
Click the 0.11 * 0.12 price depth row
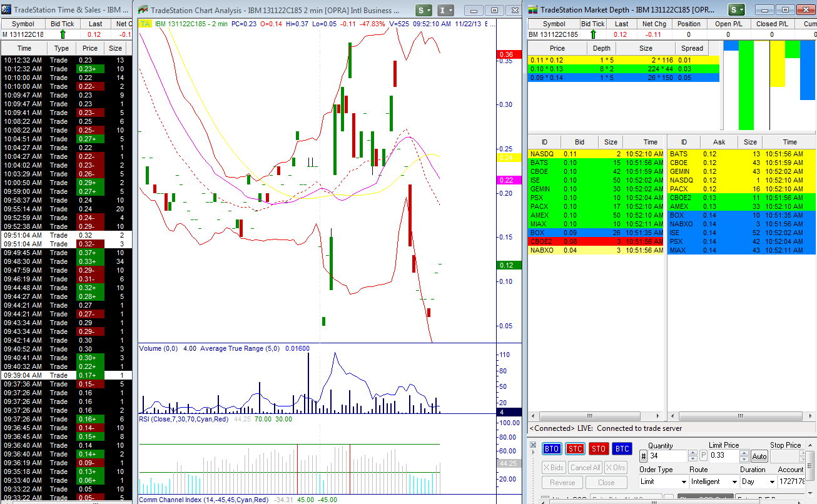coord(624,60)
